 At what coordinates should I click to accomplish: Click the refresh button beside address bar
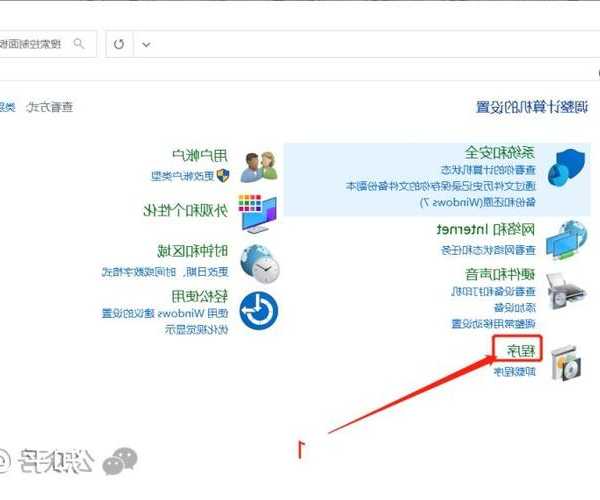(x=119, y=44)
